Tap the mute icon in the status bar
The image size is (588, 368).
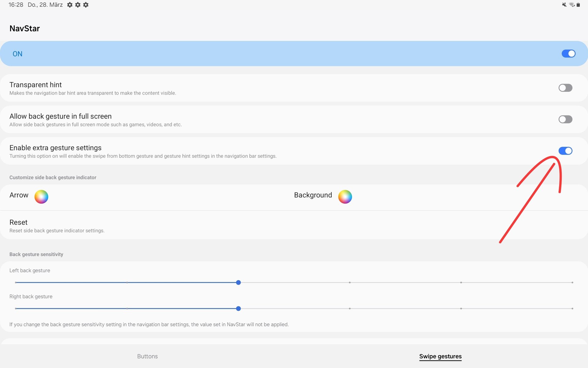pyautogui.click(x=564, y=5)
